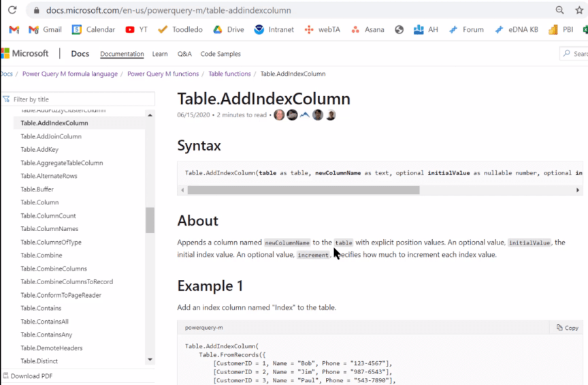Open the Forum bookmark

(466, 30)
